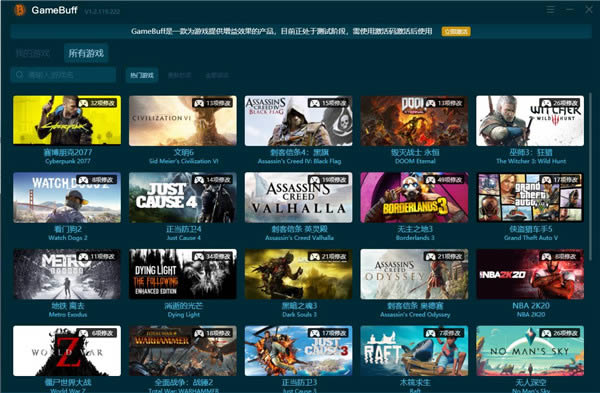Focus the game search input field
The width and height of the screenshot is (600, 393).
click(x=63, y=75)
